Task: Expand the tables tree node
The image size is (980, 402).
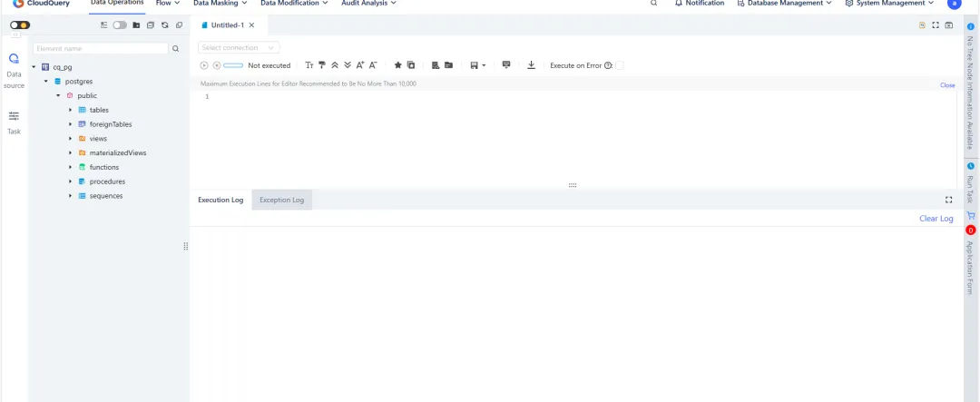Action: click(70, 110)
